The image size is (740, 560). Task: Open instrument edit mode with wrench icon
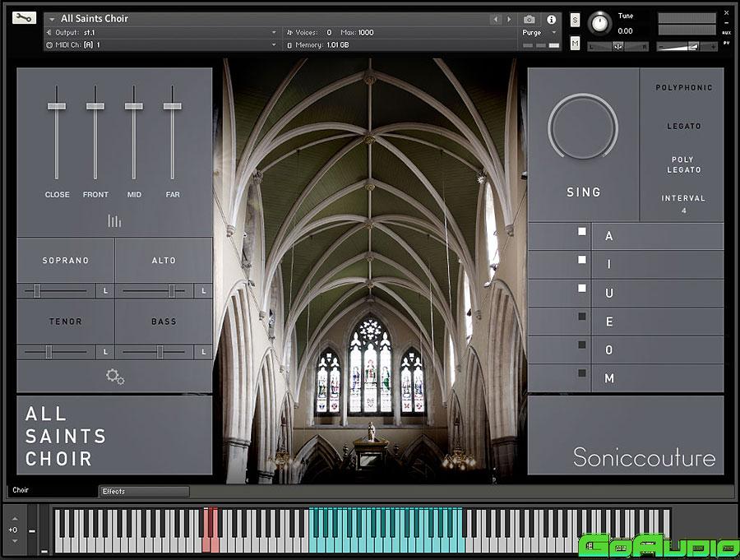tap(25, 17)
